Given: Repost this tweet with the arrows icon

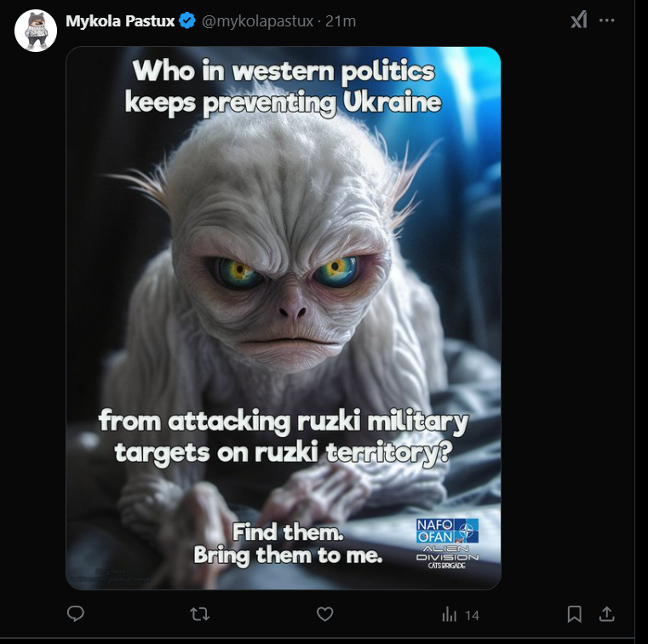Looking at the screenshot, I should pyautogui.click(x=199, y=614).
